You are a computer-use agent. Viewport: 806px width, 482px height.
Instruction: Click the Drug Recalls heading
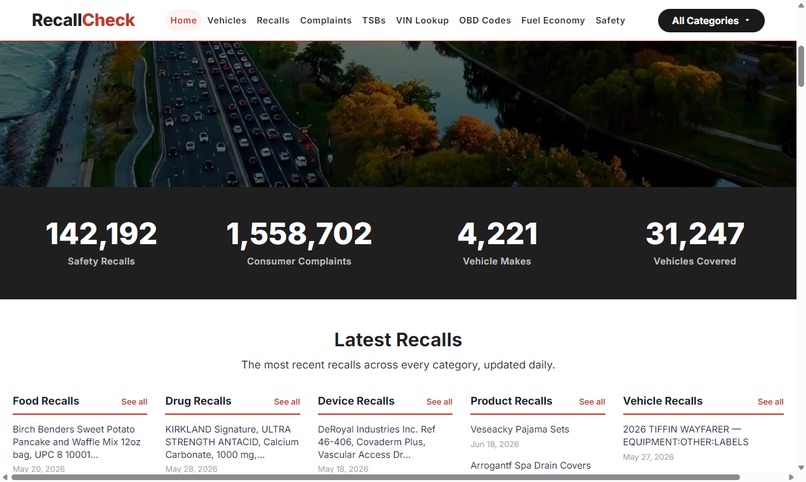(x=198, y=401)
